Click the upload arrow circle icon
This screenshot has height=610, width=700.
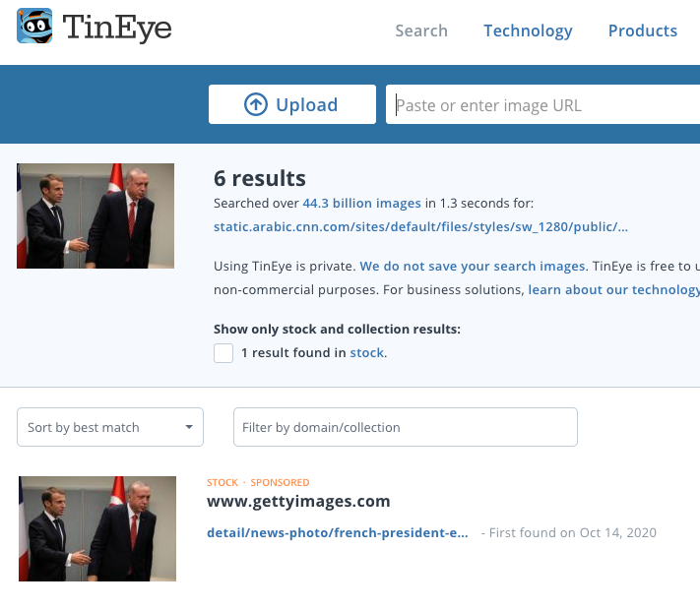tap(256, 104)
